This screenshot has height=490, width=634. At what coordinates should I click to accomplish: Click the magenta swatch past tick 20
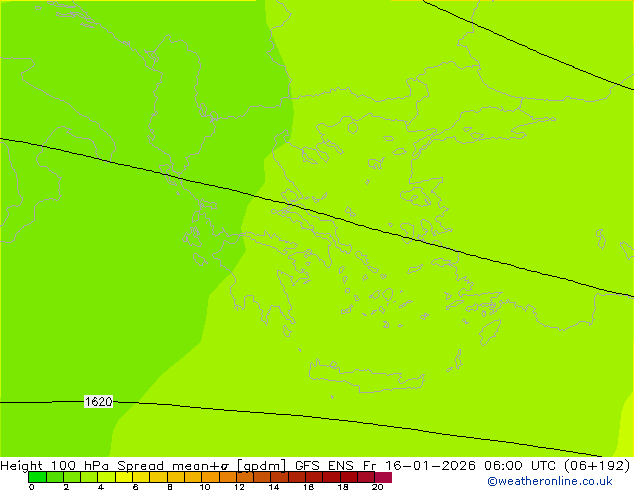[x=383, y=477]
